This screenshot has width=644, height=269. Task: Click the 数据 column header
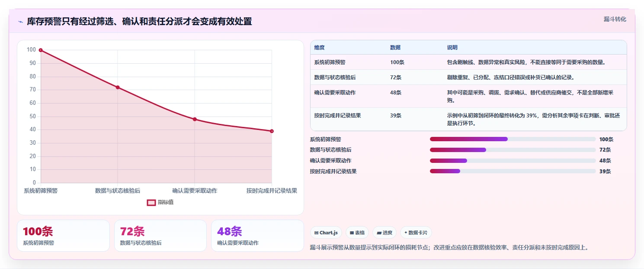click(395, 48)
